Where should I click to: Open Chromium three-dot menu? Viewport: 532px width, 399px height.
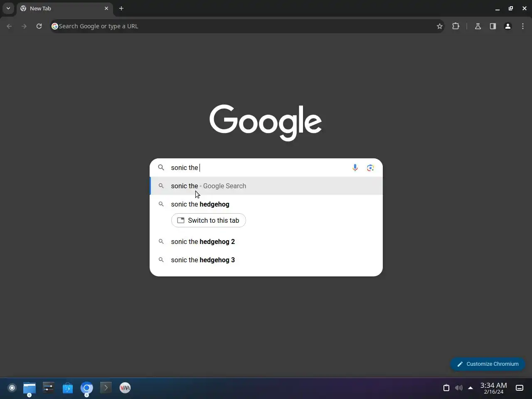coord(523,26)
